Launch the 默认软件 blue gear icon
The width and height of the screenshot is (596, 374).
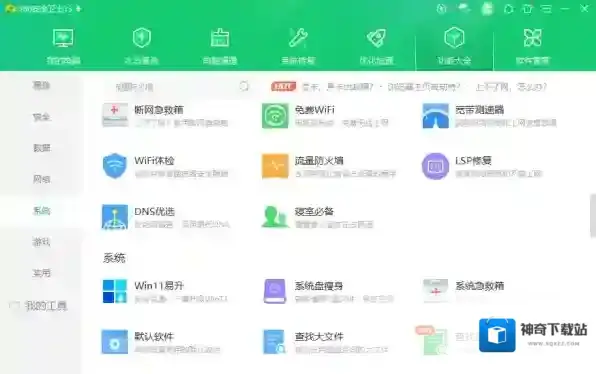115,342
